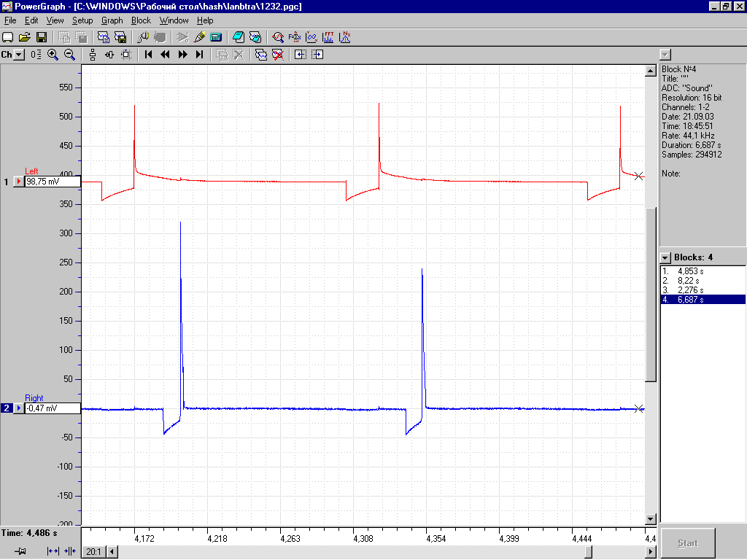Viewport: 747px width, 560px height.
Task: Click the expand time scale arrows icon
Action: pyautogui.click(x=53, y=551)
